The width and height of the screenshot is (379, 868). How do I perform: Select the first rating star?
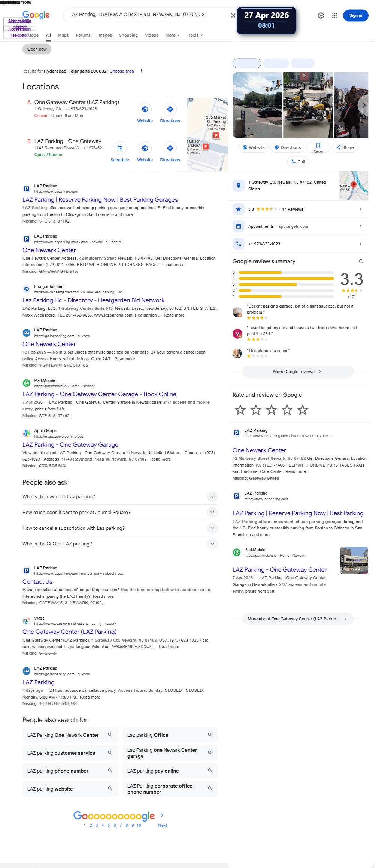[x=240, y=410]
